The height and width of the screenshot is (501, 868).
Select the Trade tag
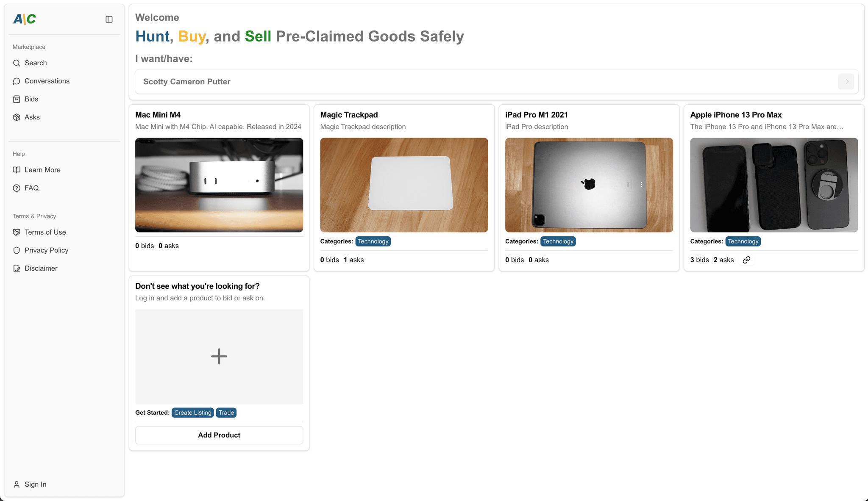tap(226, 413)
